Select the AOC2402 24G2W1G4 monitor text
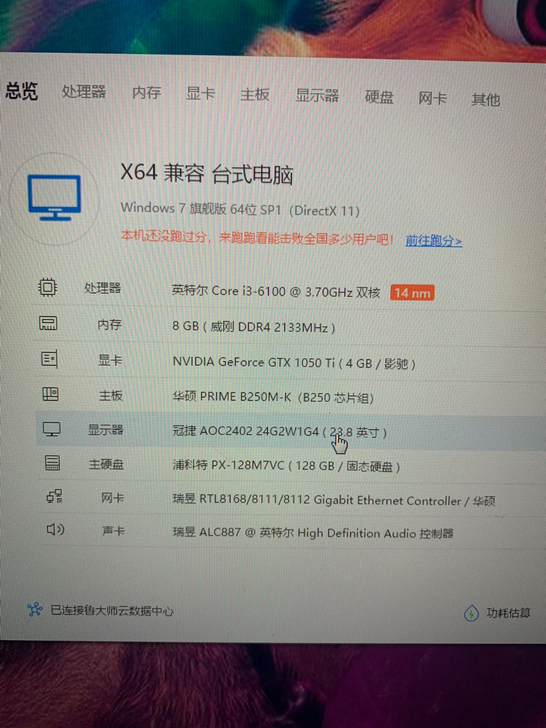The height and width of the screenshot is (728, 546). point(280,432)
